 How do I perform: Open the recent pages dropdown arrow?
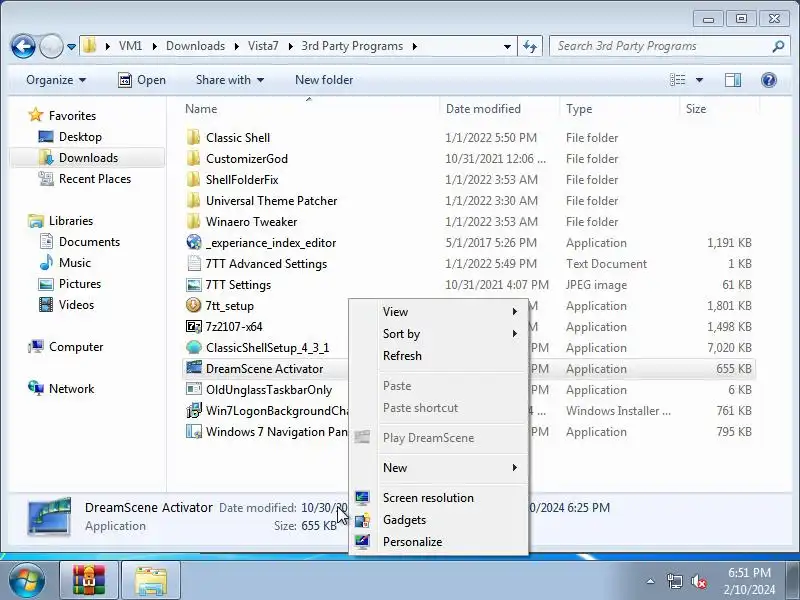point(71,47)
